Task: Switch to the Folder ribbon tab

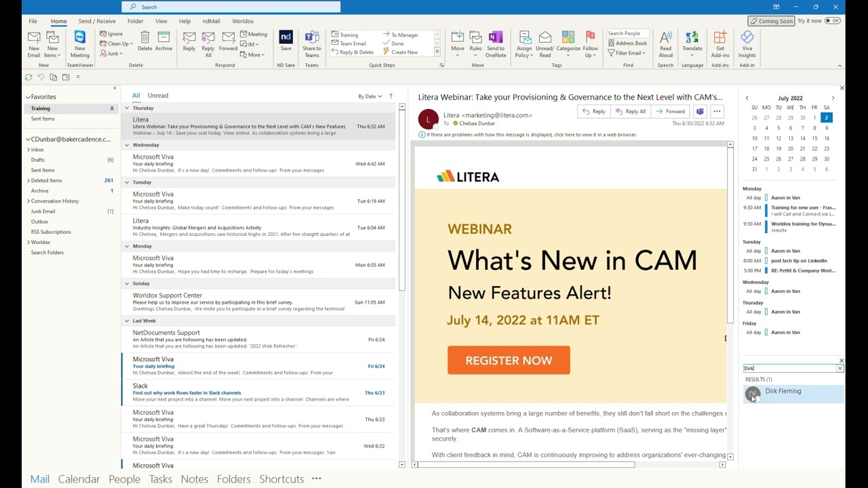Action: (x=135, y=21)
